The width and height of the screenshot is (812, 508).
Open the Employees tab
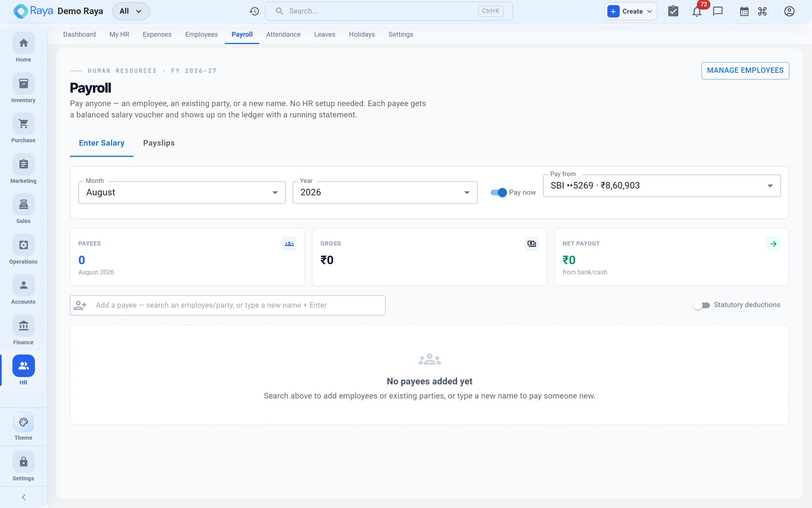pyautogui.click(x=201, y=35)
